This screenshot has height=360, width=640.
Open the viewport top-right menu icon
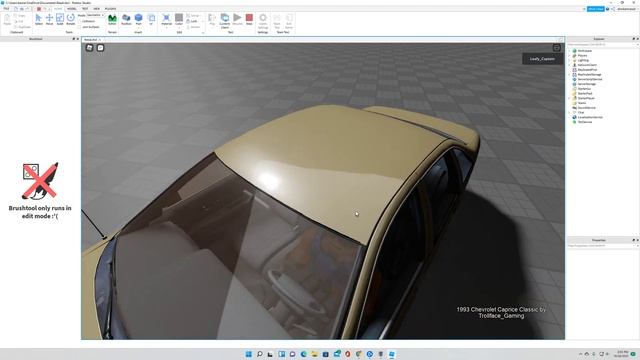point(557,48)
